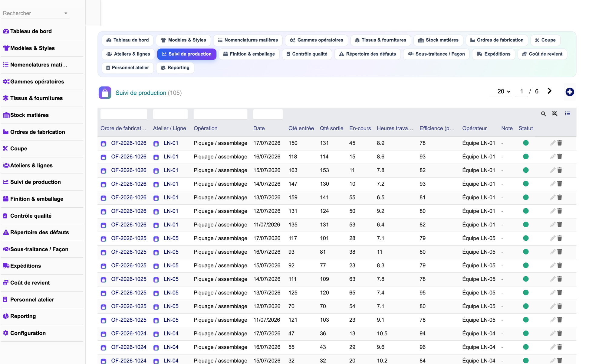Click the search magnifier icon in table header
This screenshot has height=364, width=589.
tap(543, 114)
